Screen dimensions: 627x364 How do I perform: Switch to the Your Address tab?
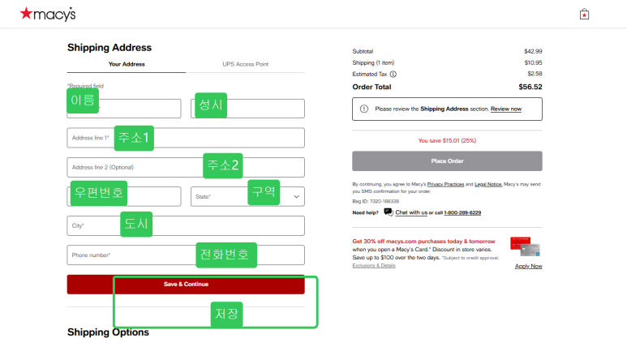(126, 64)
